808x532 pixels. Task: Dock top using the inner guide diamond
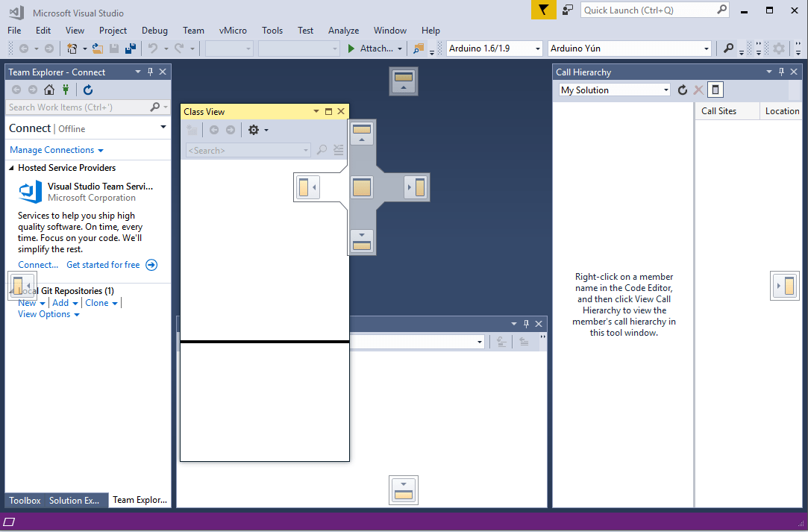[x=363, y=134]
